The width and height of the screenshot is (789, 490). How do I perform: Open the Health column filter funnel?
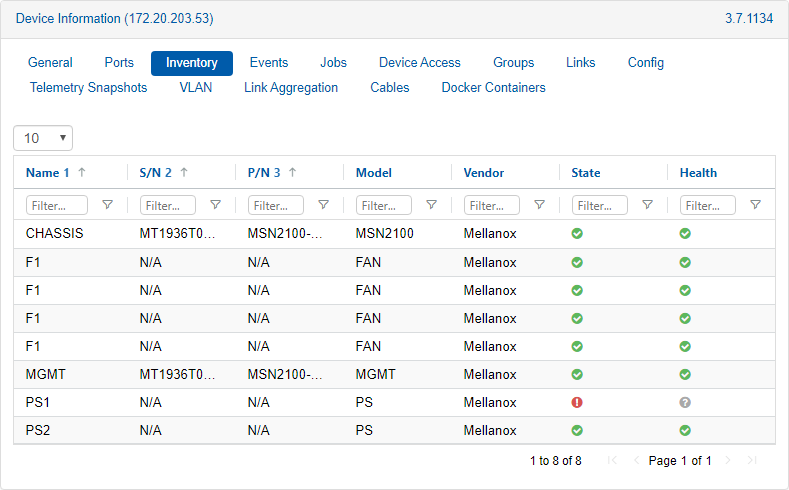coord(756,205)
